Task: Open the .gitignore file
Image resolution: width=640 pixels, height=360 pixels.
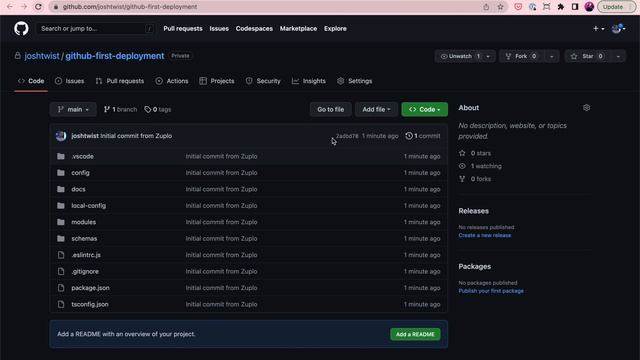Action: (x=85, y=271)
